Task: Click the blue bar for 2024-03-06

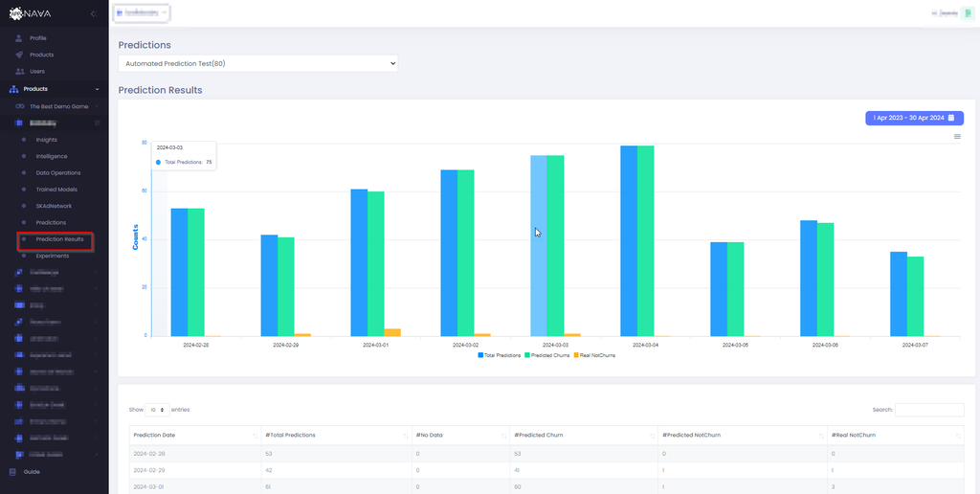Action: click(809, 279)
